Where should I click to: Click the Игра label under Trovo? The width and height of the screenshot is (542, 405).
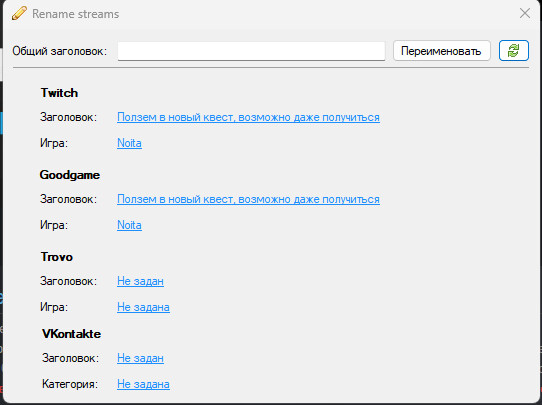pyautogui.click(x=54, y=307)
